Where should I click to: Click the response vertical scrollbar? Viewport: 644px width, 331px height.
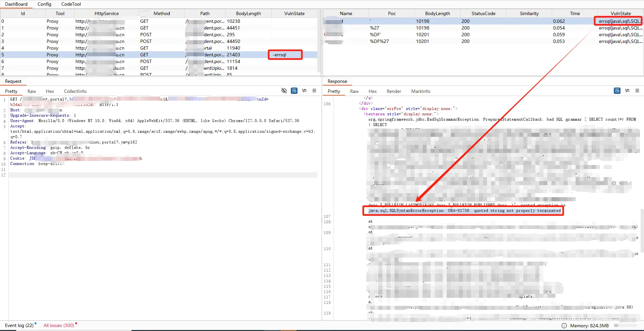coord(642,231)
